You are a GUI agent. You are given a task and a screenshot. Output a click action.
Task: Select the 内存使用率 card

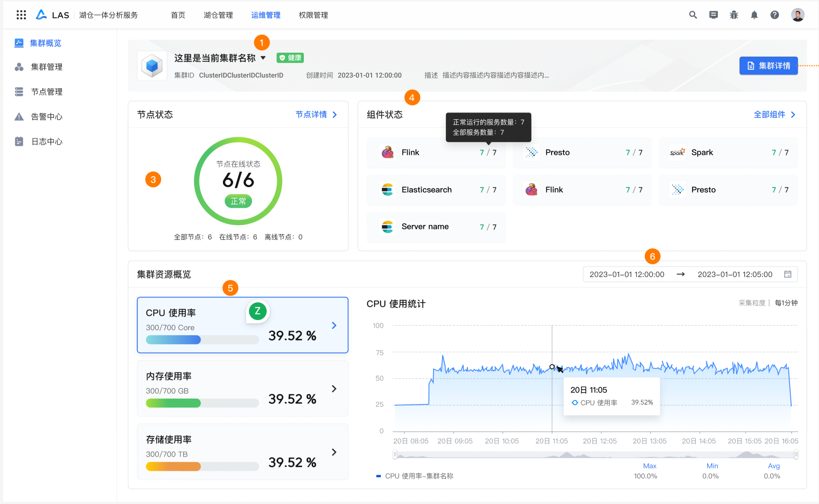pos(242,388)
